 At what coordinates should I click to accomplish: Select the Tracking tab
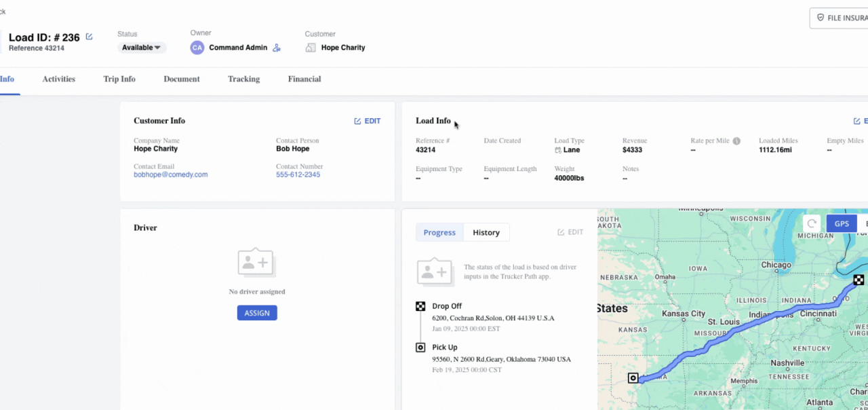(x=243, y=79)
